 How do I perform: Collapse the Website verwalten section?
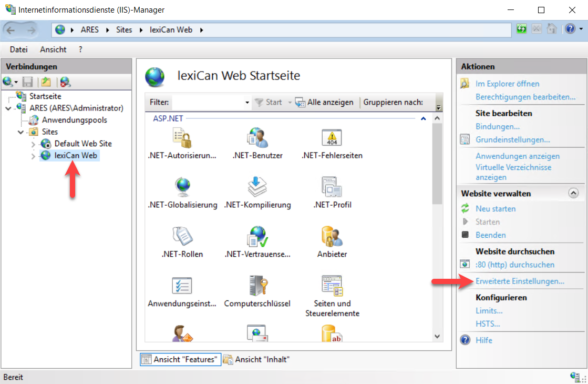[x=573, y=194]
